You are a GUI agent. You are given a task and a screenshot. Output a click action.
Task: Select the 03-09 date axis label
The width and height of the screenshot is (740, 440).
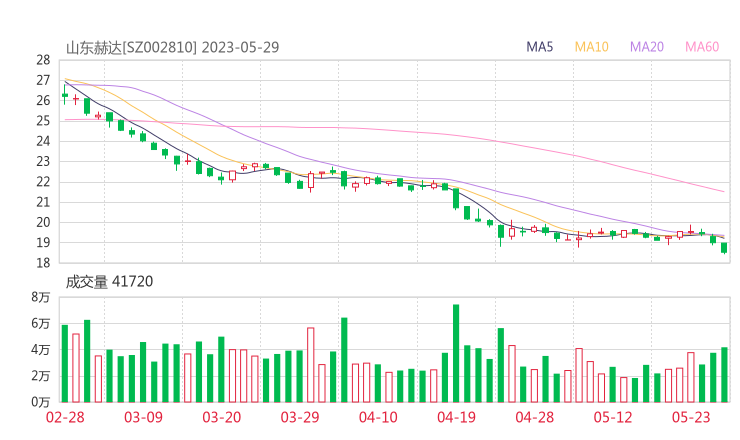[143, 418]
